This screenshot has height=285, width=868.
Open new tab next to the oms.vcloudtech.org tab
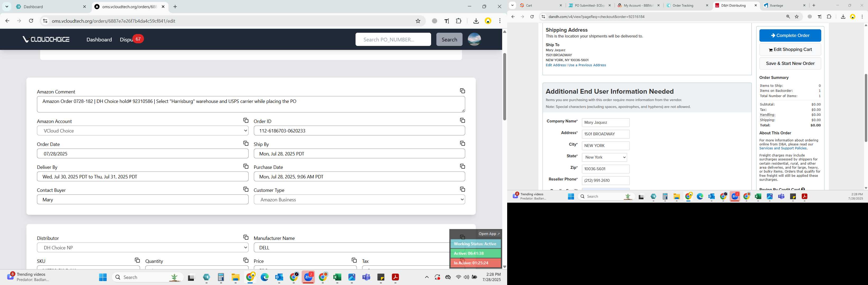[x=175, y=7]
